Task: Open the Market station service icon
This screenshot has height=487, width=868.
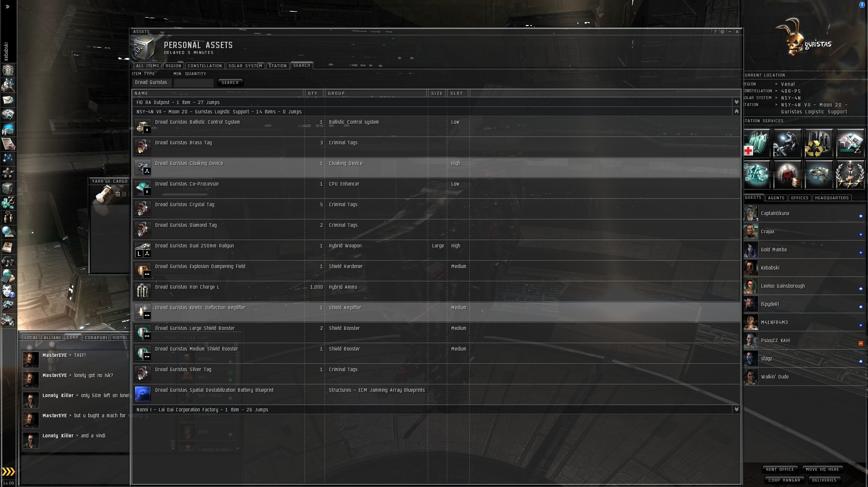Action: coord(849,143)
